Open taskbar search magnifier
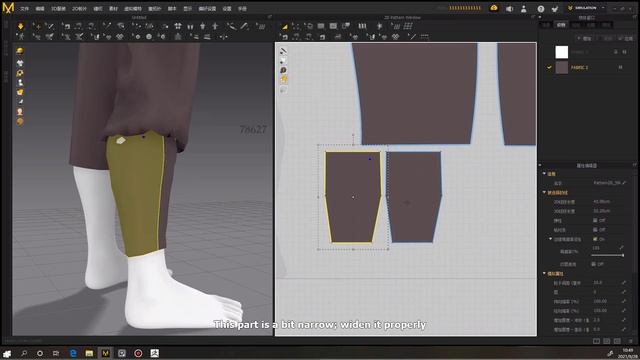Image resolution: width=640 pixels, height=360 pixels. [24, 353]
